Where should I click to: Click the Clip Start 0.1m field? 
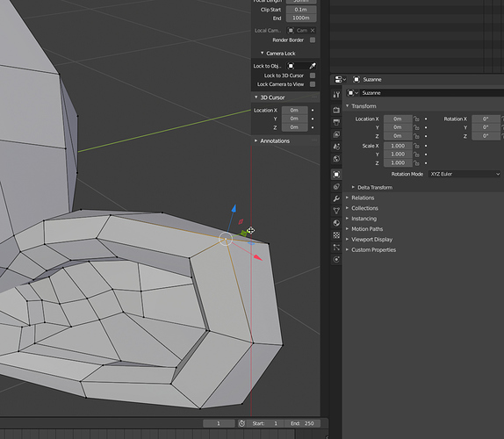click(301, 10)
